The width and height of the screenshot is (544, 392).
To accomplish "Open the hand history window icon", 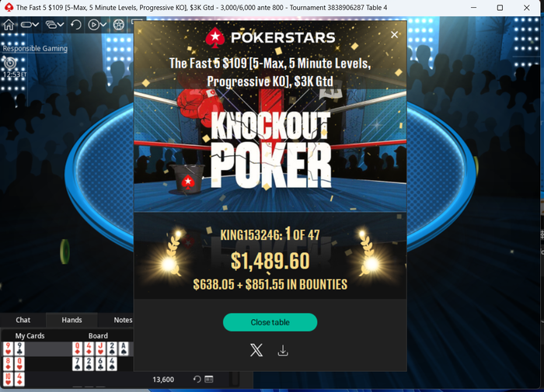I will coord(209,379).
